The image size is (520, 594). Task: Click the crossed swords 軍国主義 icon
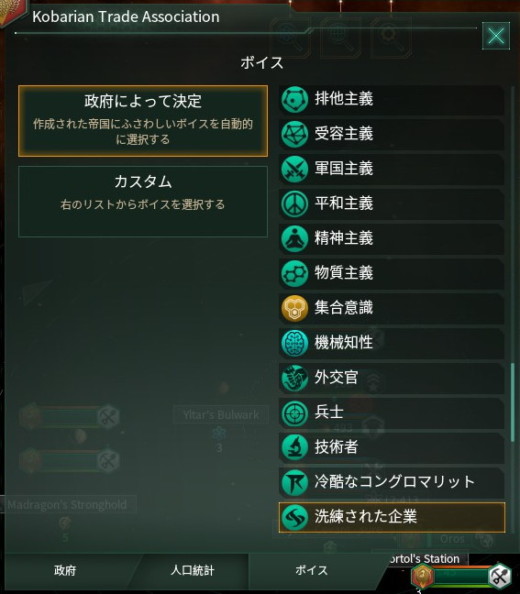pos(294,169)
